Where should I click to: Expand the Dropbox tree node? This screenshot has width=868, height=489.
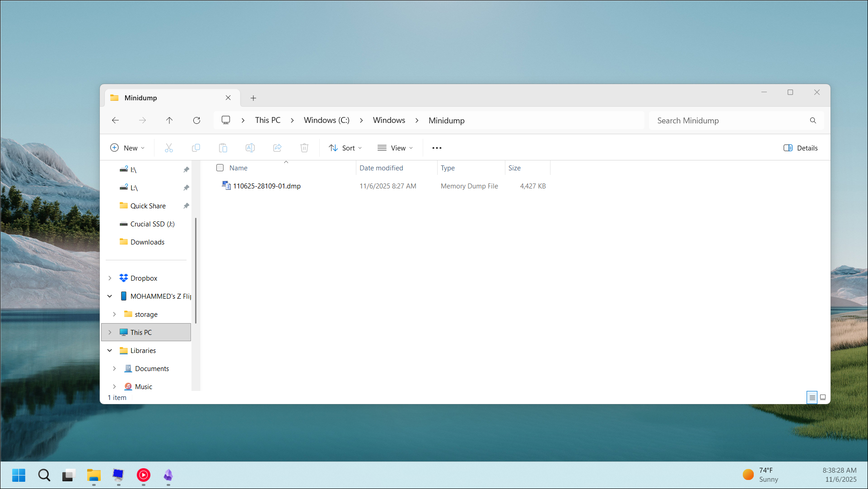click(x=110, y=278)
